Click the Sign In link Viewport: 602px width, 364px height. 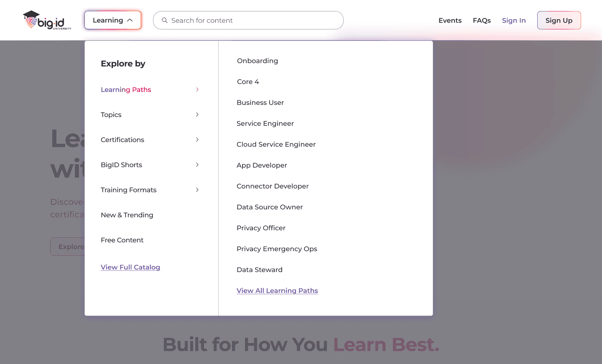tap(514, 20)
